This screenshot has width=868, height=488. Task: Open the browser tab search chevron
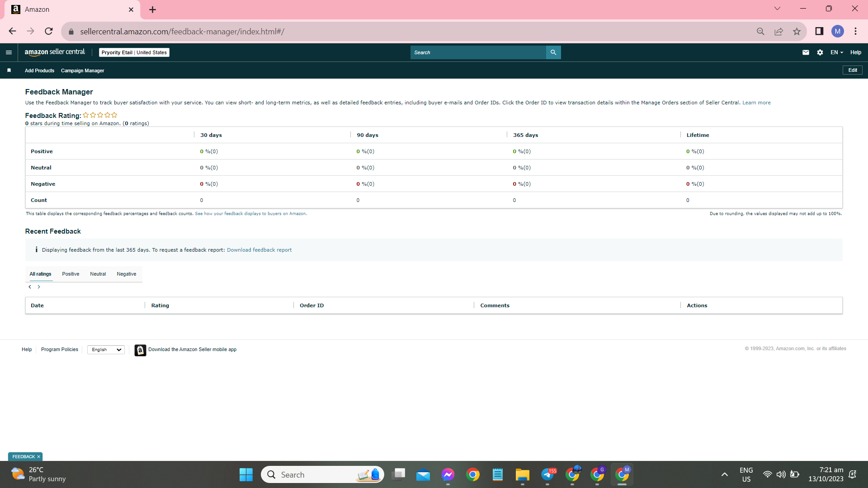tap(777, 9)
